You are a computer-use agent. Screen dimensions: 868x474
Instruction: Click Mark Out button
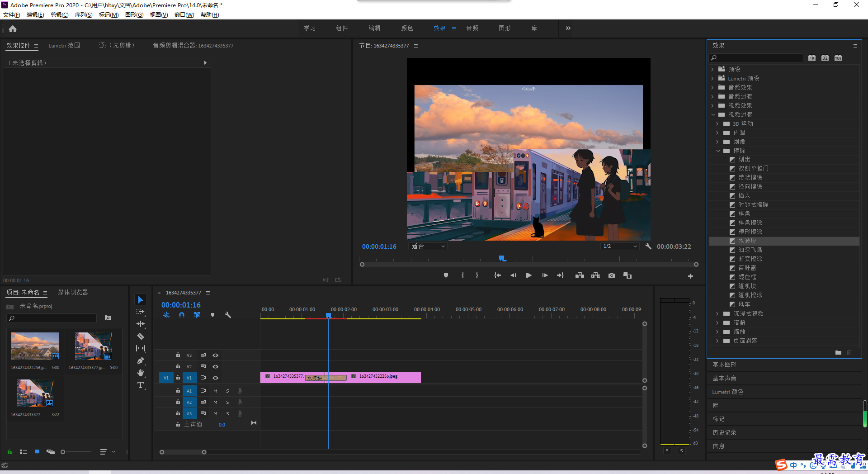(x=477, y=275)
